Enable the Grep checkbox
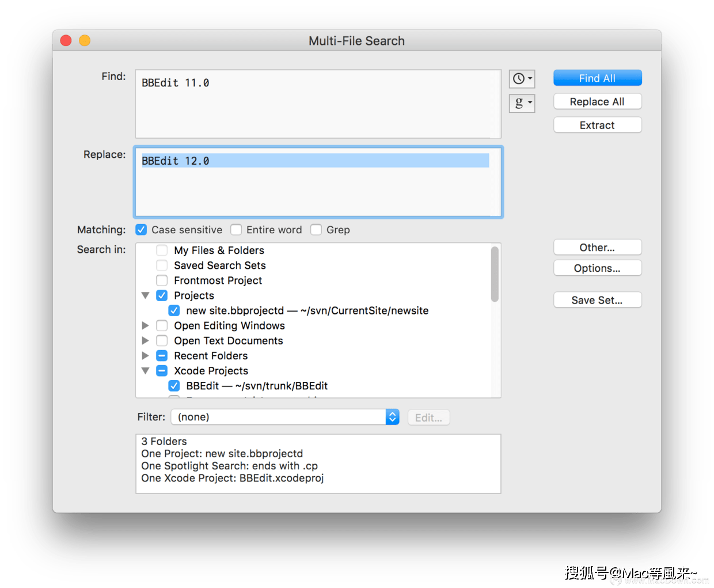This screenshot has height=588, width=714. tap(316, 230)
